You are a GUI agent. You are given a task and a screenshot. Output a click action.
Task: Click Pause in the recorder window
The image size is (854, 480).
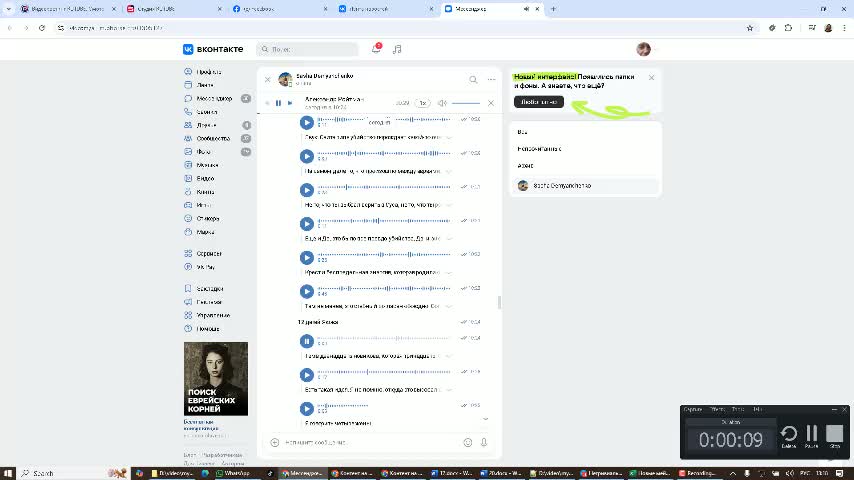812,436
